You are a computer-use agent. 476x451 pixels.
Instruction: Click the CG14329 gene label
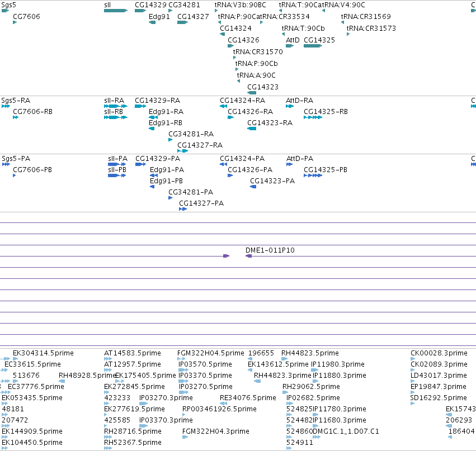click(150, 5)
